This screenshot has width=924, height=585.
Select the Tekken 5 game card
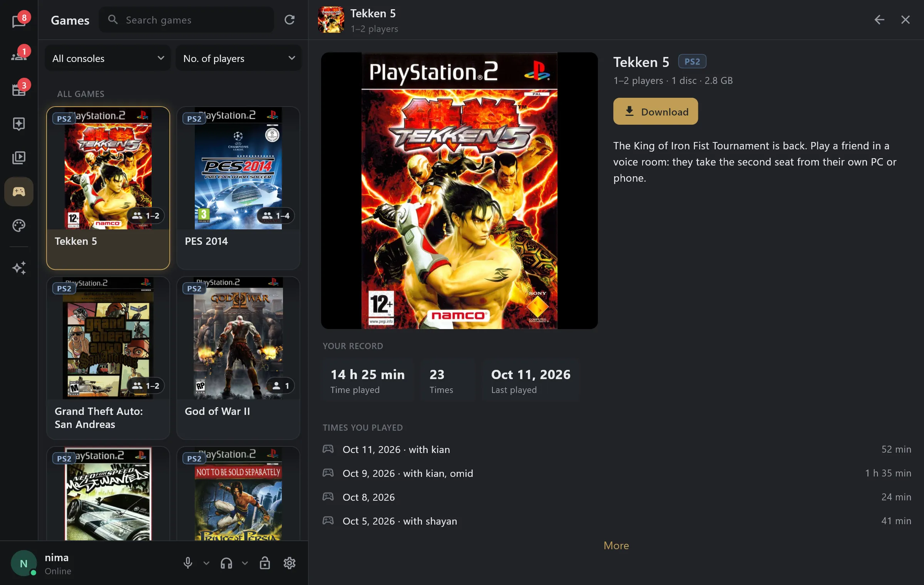[x=108, y=188]
